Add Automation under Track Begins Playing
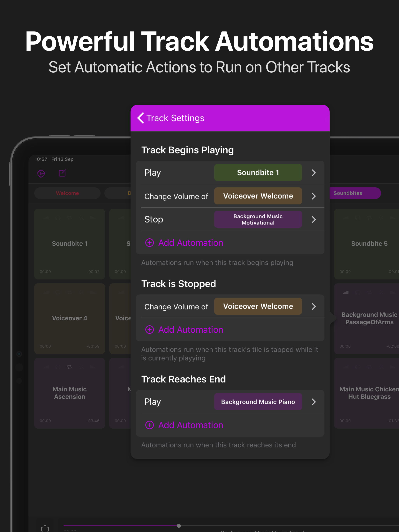 point(184,243)
